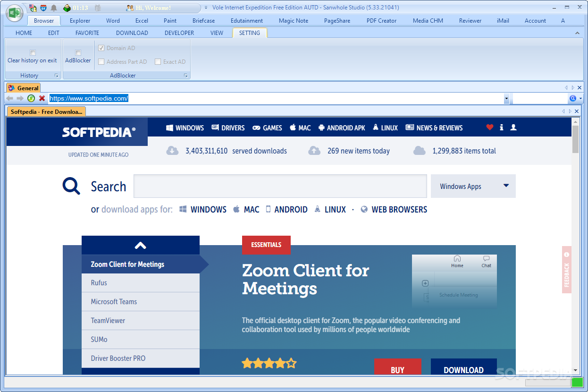588x392 pixels.
Task: Open the GAMES navigation link
Action: [267, 128]
